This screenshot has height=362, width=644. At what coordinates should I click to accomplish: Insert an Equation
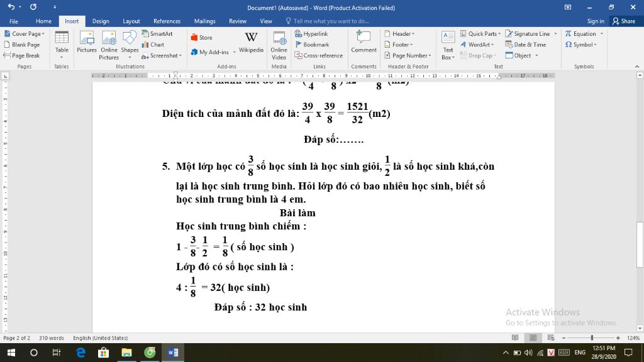(580, 34)
